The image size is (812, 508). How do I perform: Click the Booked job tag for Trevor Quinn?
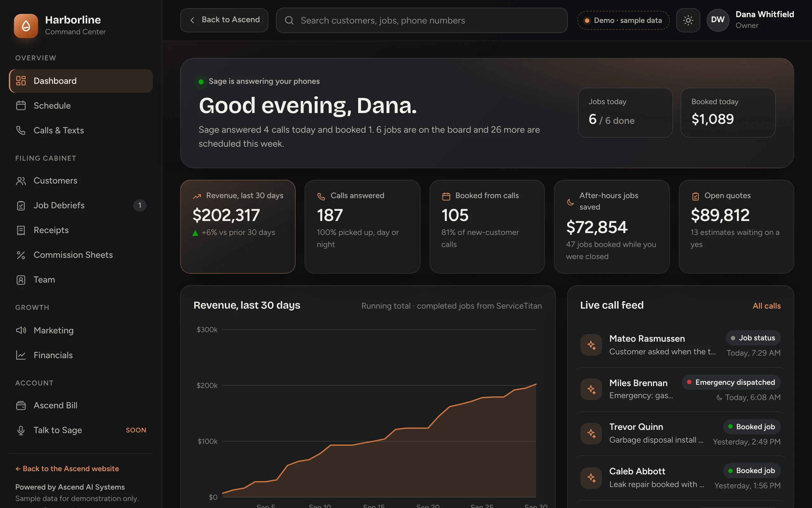(x=752, y=427)
